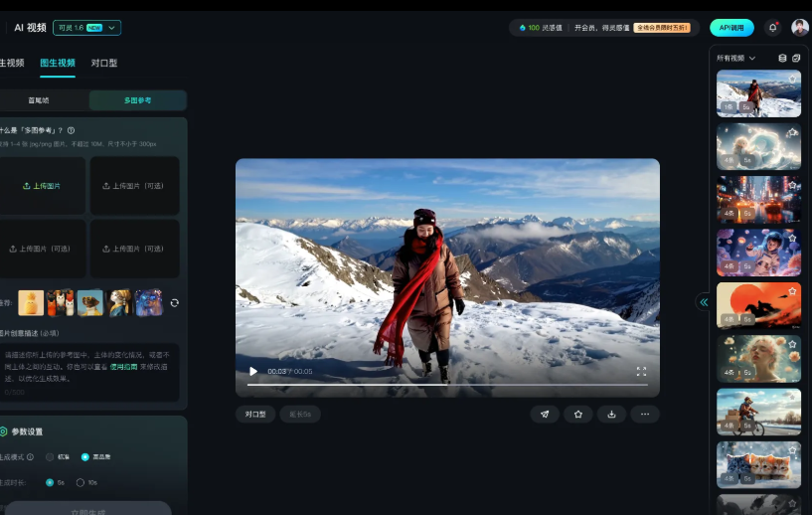Open the 使用指南 usage guide link
The image size is (812, 515).
[x=123, y=367]
